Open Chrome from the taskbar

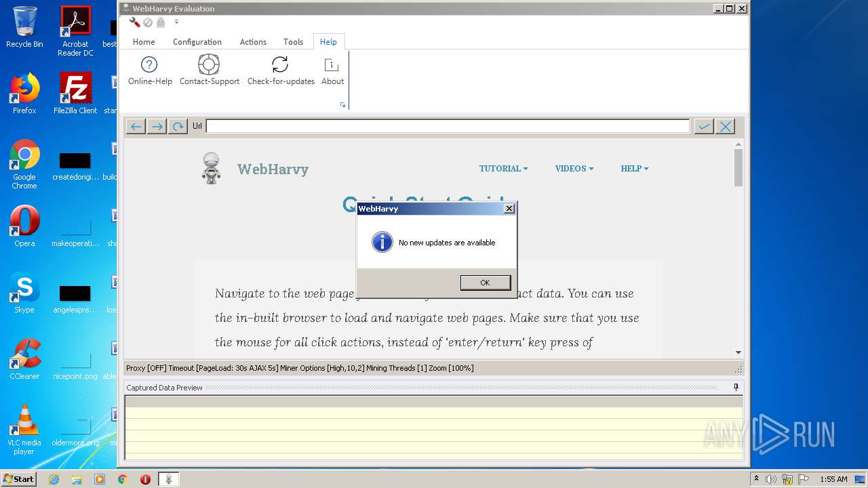[x=122, y=479]
